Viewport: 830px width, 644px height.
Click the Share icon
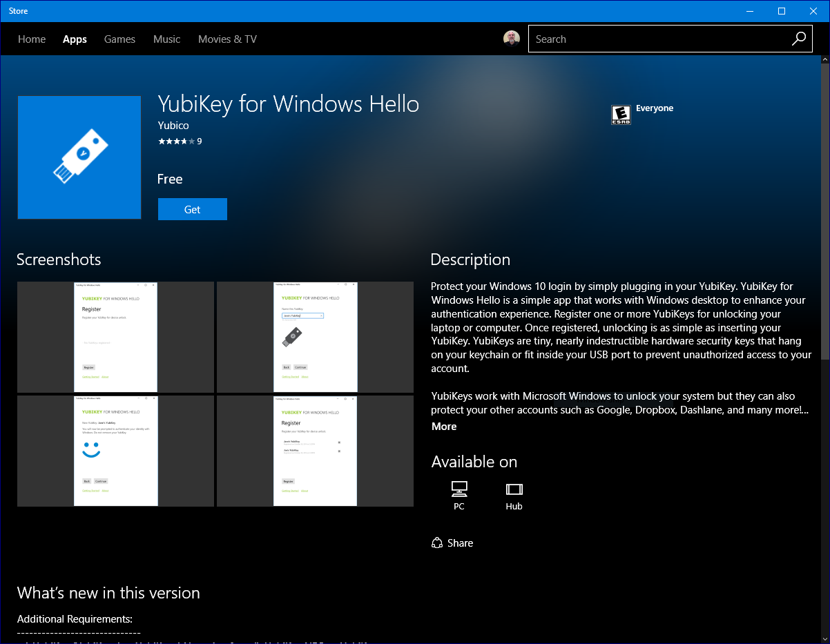437,543
